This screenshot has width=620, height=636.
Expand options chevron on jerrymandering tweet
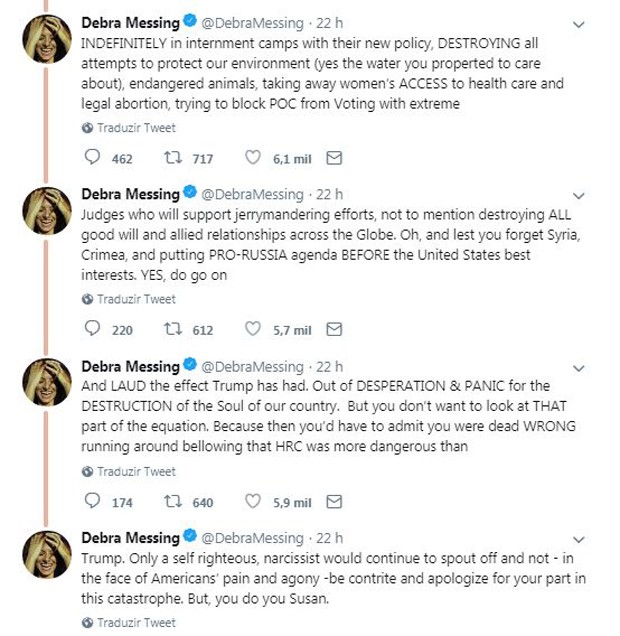579,196
